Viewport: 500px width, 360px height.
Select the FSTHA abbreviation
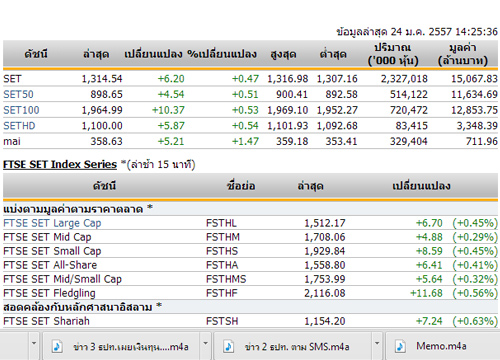coord(222,265)
